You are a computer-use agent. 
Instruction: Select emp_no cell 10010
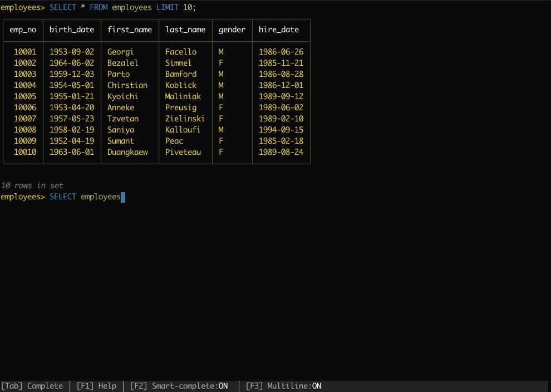click(25, 152)
